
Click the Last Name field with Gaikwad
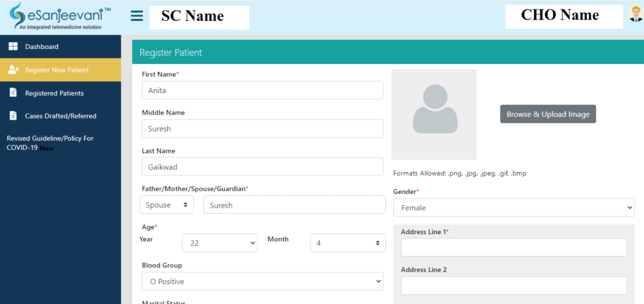click(262, 166)
